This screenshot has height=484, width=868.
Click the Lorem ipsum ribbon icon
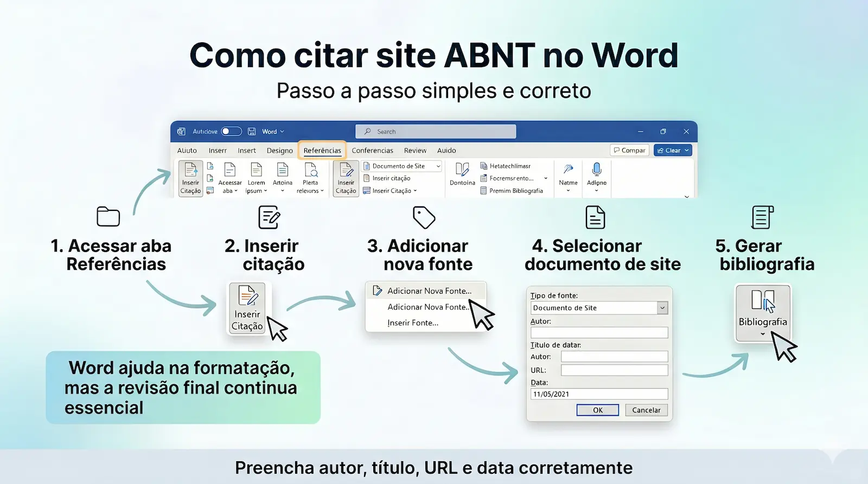[257, 170]
